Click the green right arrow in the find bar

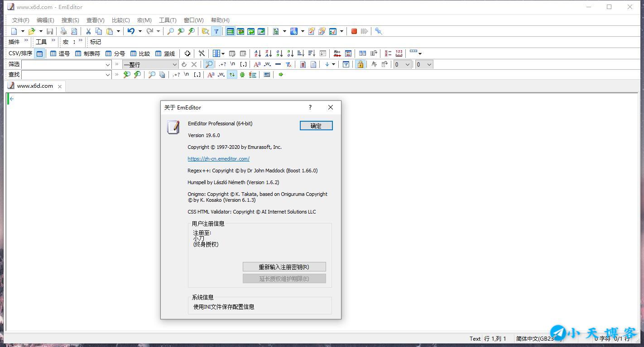[x=281, y=75]
